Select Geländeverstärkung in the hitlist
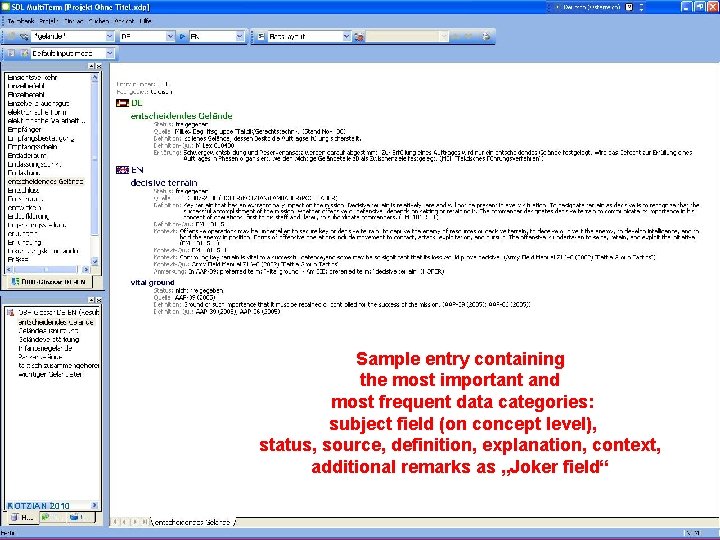 pos(49,340)
